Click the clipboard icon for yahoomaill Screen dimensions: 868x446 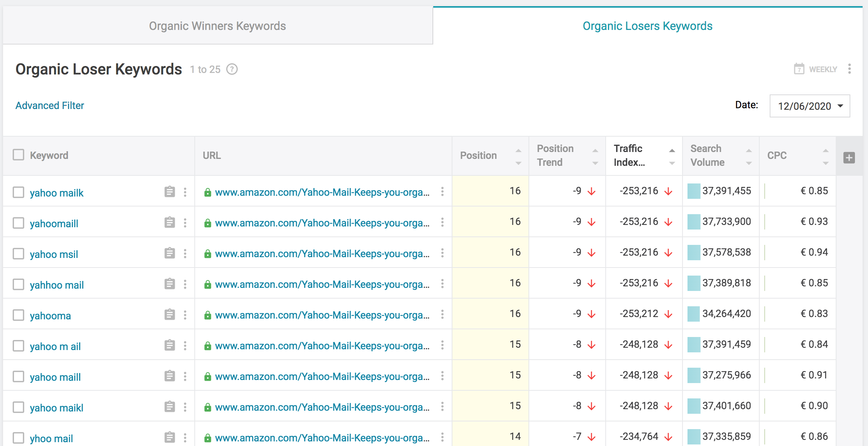[x=169, y=222]
